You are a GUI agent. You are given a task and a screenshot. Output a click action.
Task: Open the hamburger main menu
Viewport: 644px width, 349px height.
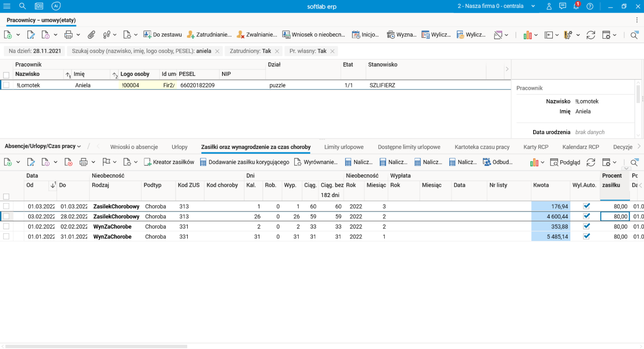coord(7,7)
